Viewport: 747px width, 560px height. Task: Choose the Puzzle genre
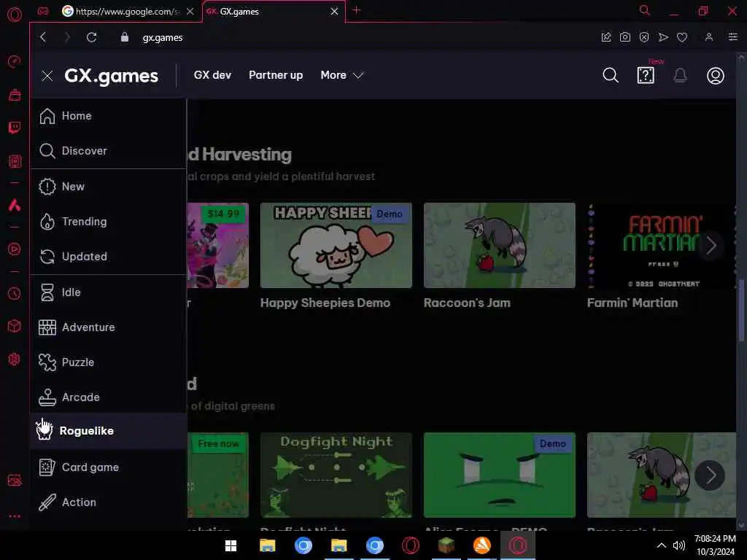coord(108,362)
